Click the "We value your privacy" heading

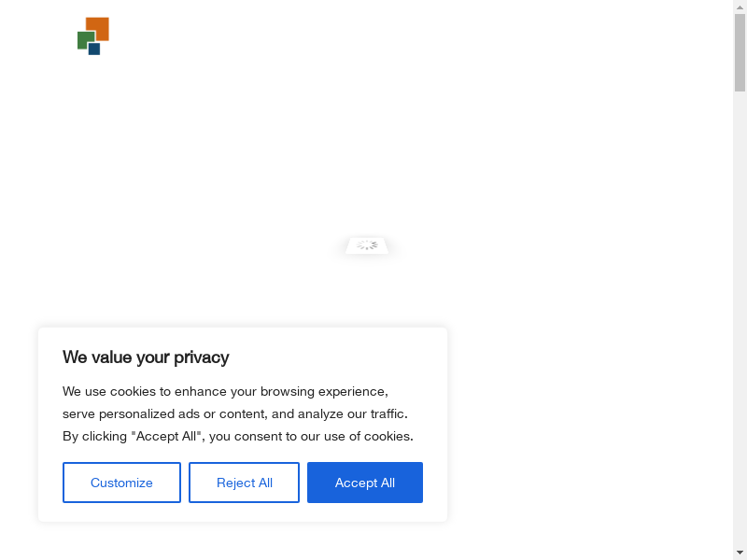point(146,357)
